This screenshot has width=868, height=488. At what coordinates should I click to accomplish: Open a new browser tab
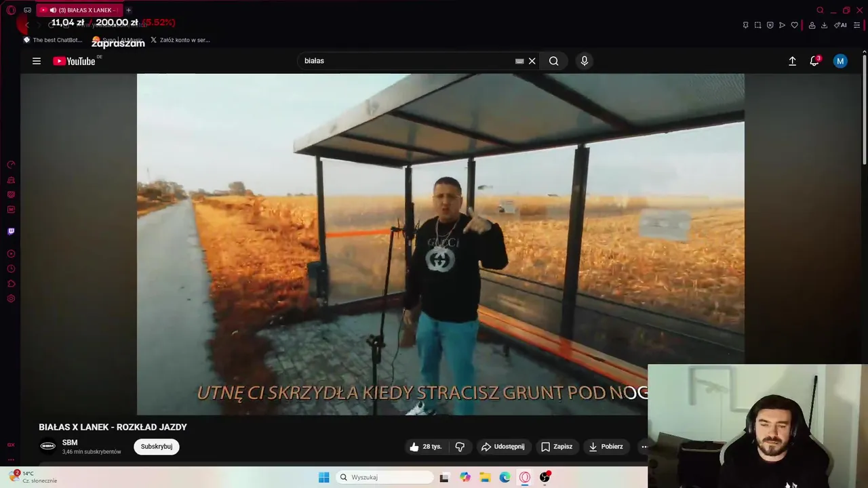[128, 10]
